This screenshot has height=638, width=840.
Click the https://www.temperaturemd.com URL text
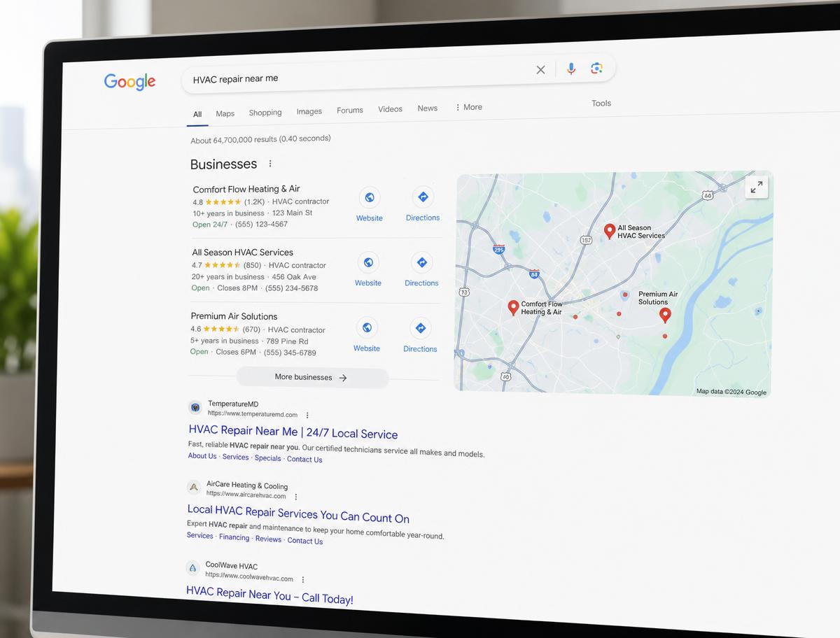(x=253, y=414)
